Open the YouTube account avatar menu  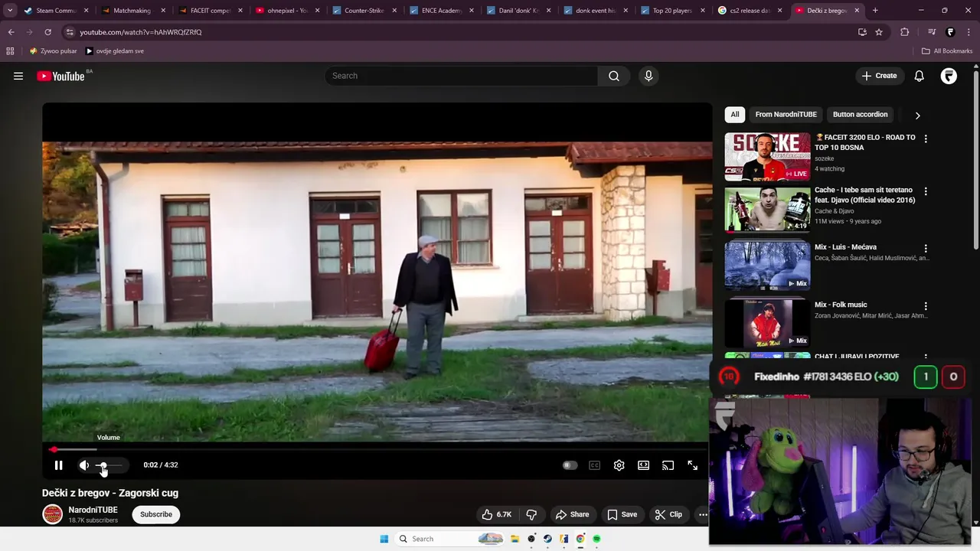(x=949, y=76)
